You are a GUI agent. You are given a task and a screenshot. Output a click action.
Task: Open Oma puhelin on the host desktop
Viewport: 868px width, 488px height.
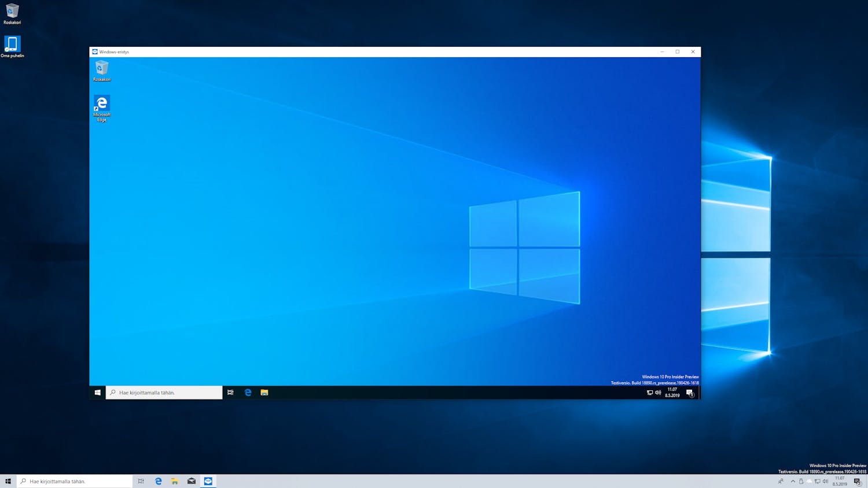click(12, 44)
